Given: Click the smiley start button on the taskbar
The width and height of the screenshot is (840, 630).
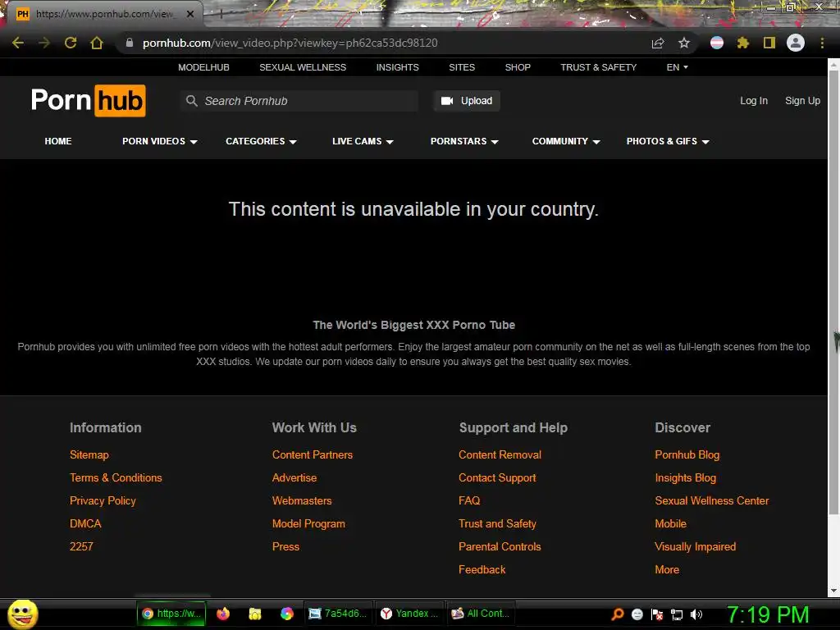Looking at the screenshot, I should click(x=22, y=614).
